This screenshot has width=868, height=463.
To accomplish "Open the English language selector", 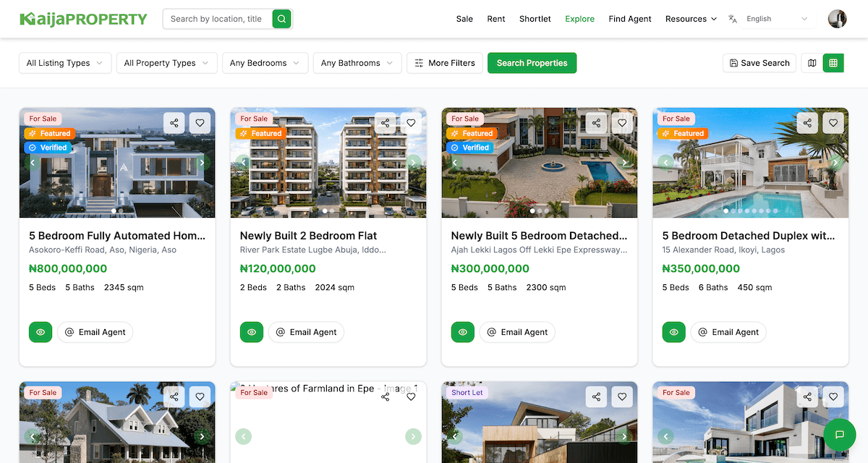I will [771, 19].
